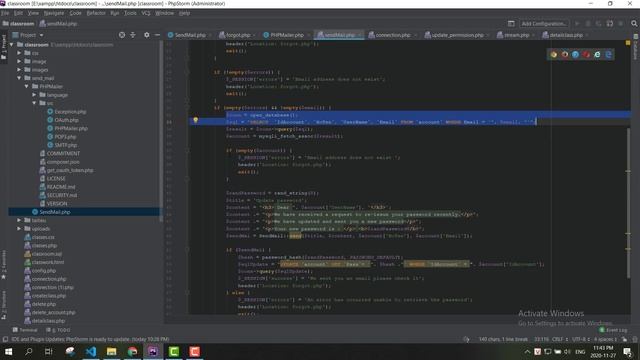Open the Refactor menu
This screenshot has width=640, height=360.
[96, 13]
